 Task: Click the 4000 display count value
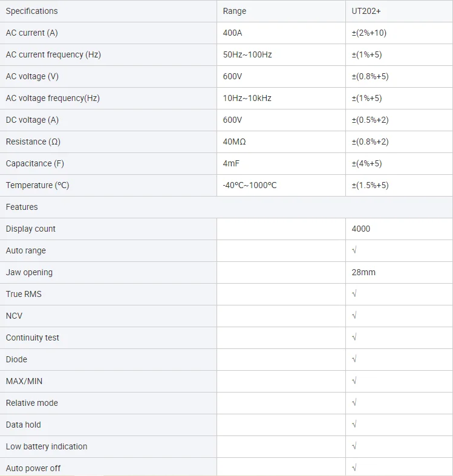[361, 229]
